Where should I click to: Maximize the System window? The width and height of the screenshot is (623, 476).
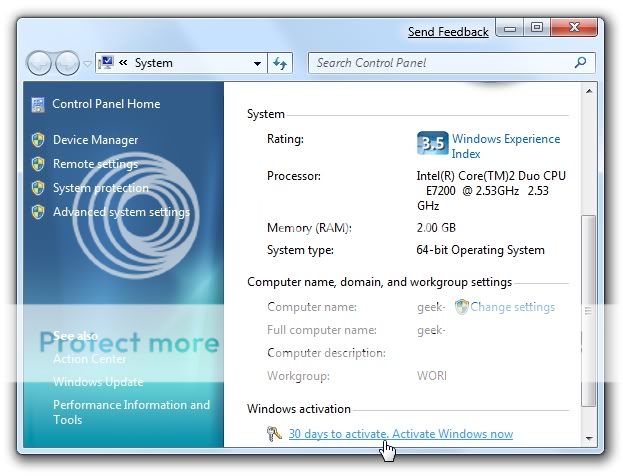click(x=537, y=28)
